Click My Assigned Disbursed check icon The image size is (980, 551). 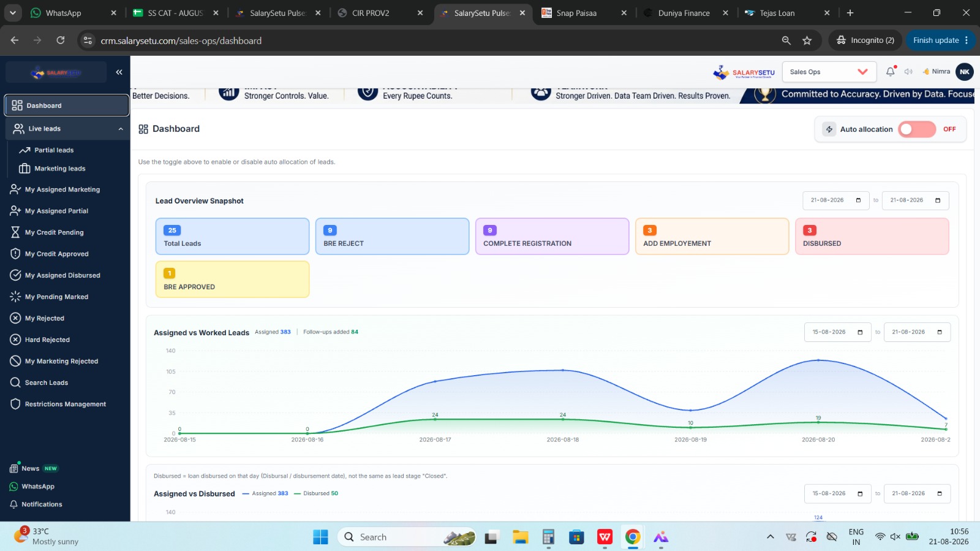[15, 275]
